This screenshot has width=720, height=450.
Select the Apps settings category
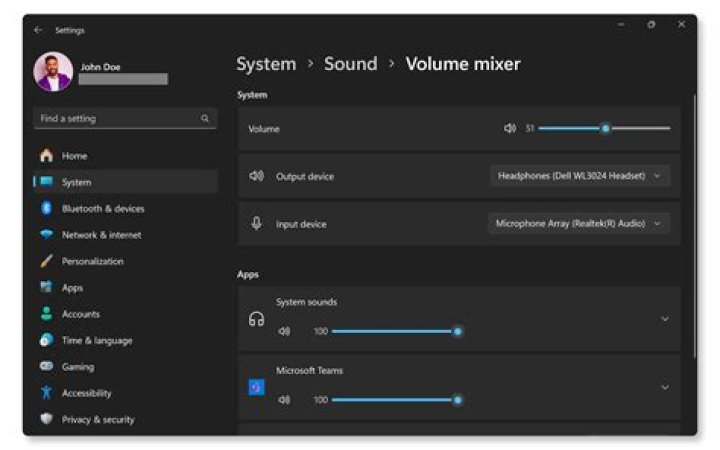tap(72, 288)
